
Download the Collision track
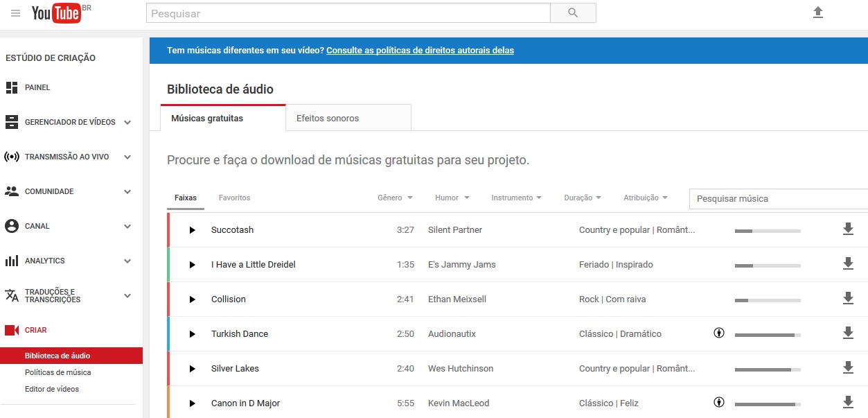848,299
